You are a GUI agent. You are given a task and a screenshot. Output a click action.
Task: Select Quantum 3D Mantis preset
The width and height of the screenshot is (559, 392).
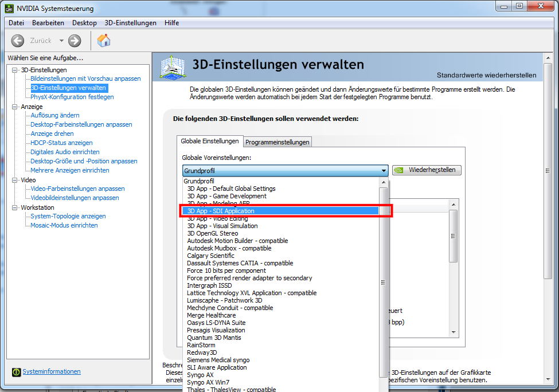280,338
